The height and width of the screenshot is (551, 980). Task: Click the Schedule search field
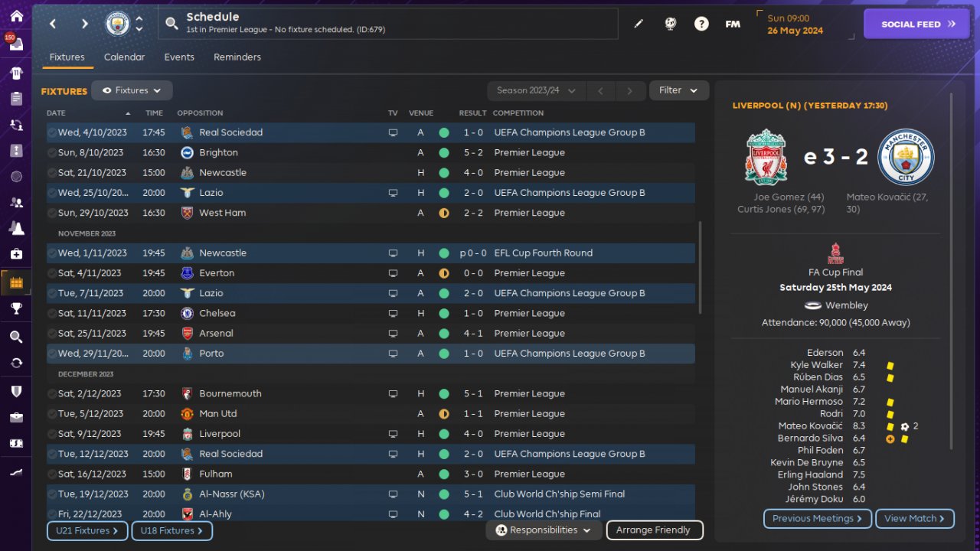[x=388, y=24]
